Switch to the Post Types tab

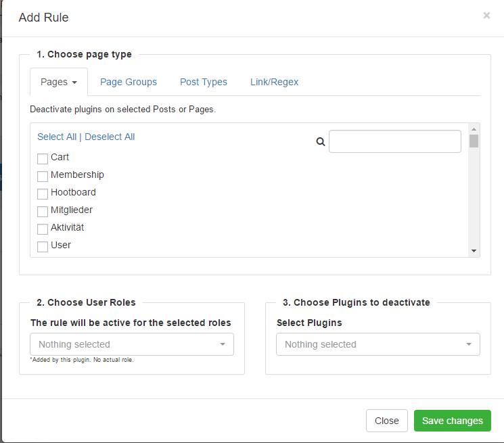coord(204,82)
